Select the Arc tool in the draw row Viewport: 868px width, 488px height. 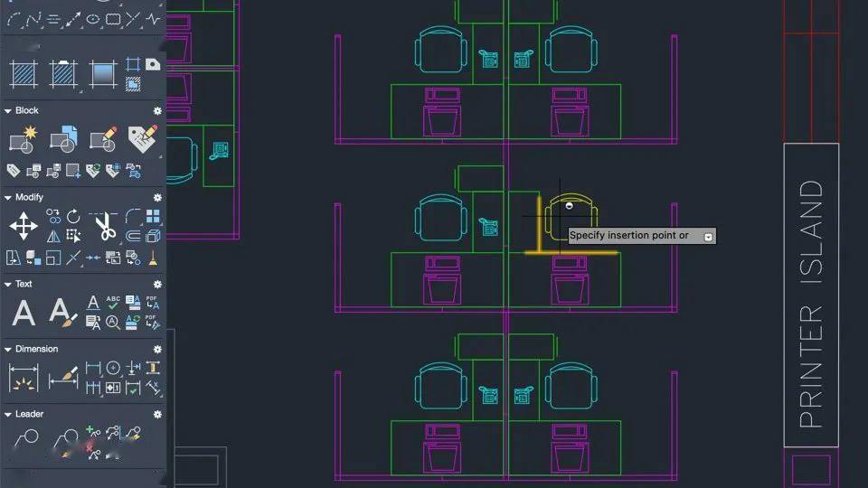pos(14,21)
